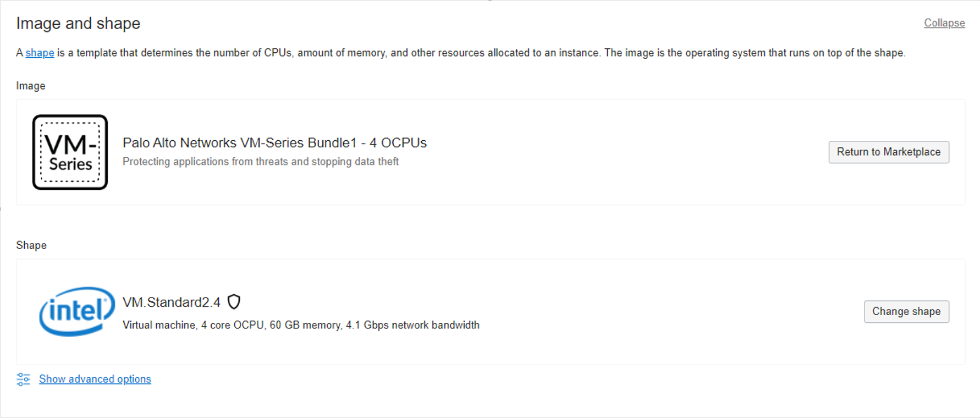Click the VM.Standard2.4 shape name
Screen dimensions: 980x418
coord(172,302)
